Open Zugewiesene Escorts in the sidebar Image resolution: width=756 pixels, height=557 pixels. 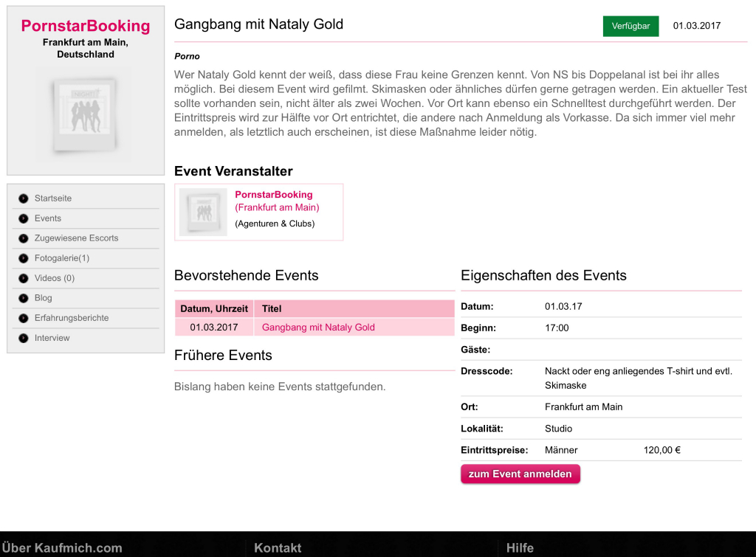point(76,238)
